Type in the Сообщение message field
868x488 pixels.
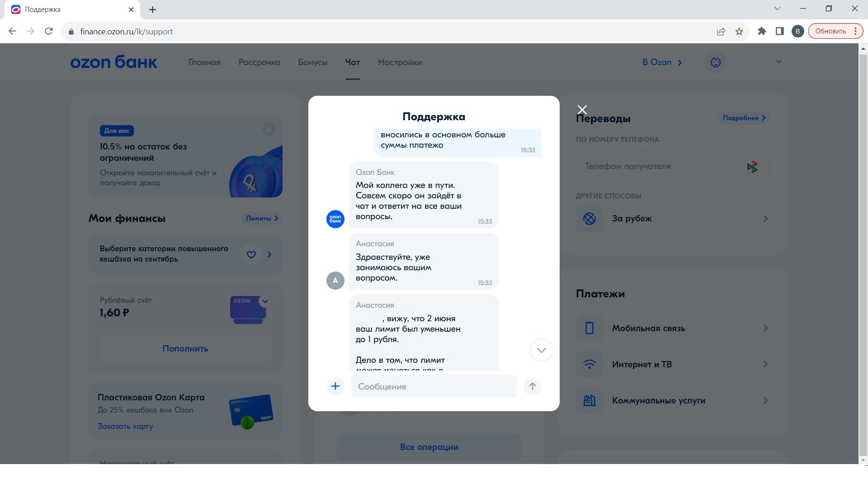[x=434, y=386]
